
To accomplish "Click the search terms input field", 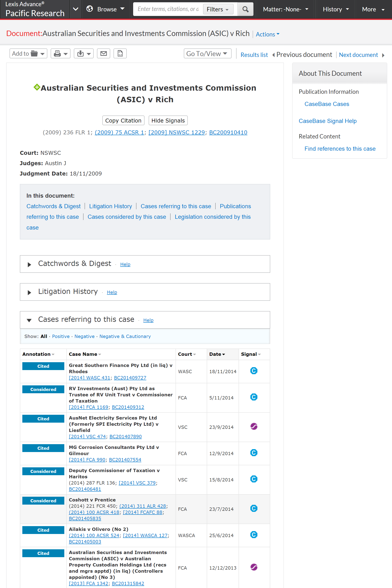I will 168,9.
